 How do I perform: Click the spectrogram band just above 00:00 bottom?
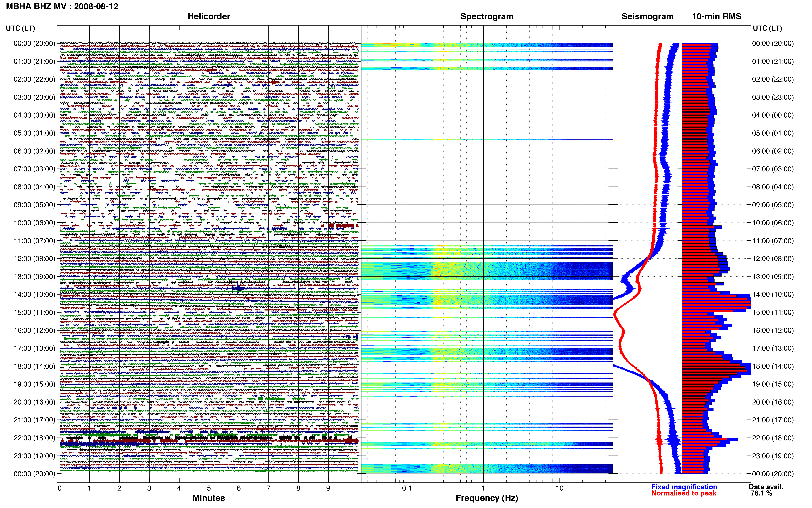click(487, 468)
